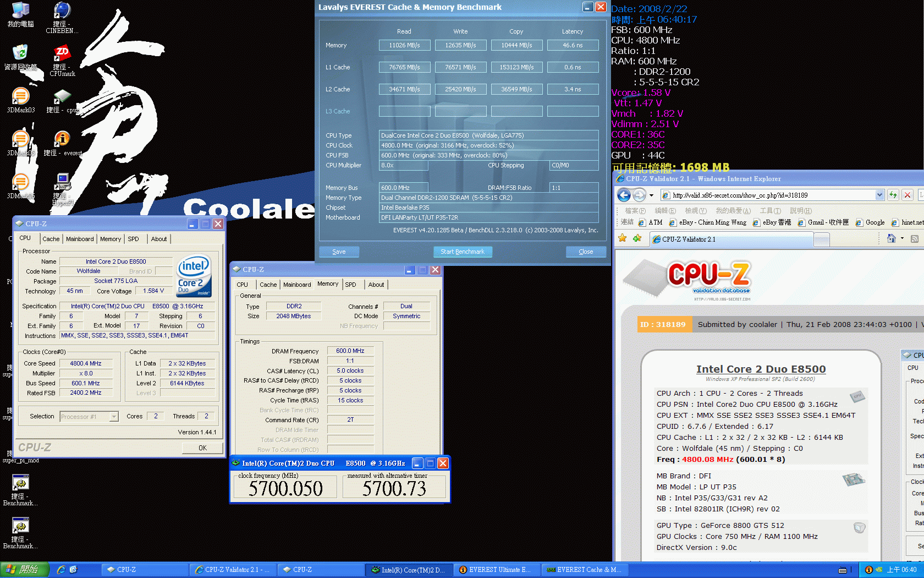The image size is (924, 578).
Task: Open the My Computer (我的電腦) desktop icon
Action: pyautogui.click(x=20, y=14)
